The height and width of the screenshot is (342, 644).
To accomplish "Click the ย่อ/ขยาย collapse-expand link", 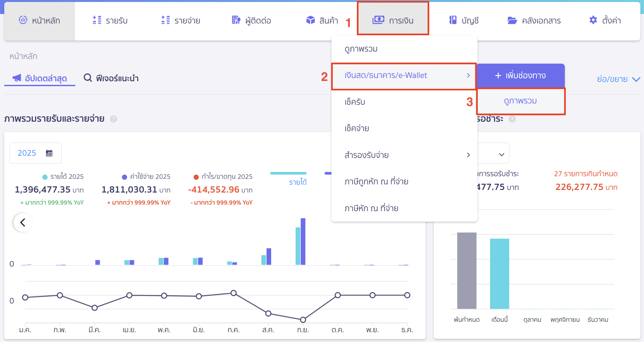I will (612, 79).
